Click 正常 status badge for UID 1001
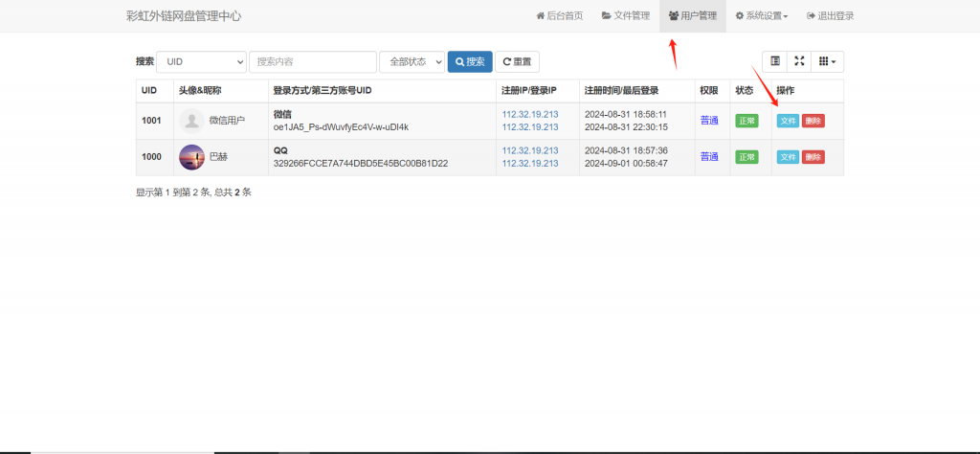This screenshot has height=454, width=980. pos(746,121)
